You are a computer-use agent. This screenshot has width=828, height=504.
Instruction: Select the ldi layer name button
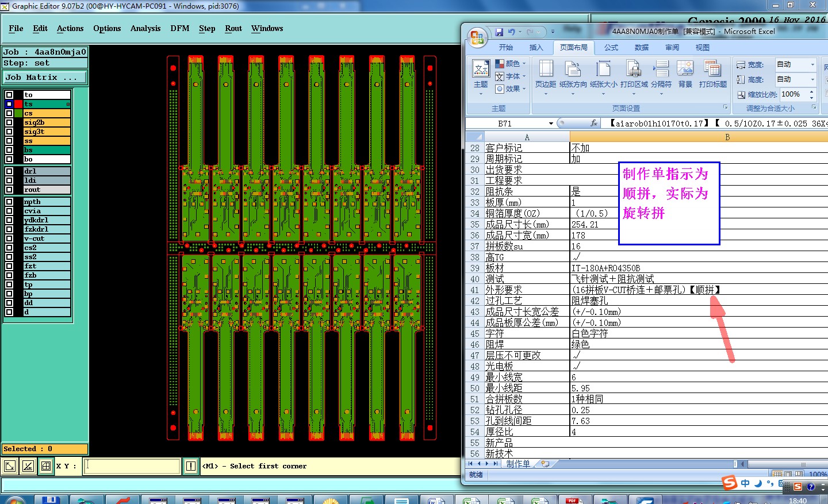[47, 180]
